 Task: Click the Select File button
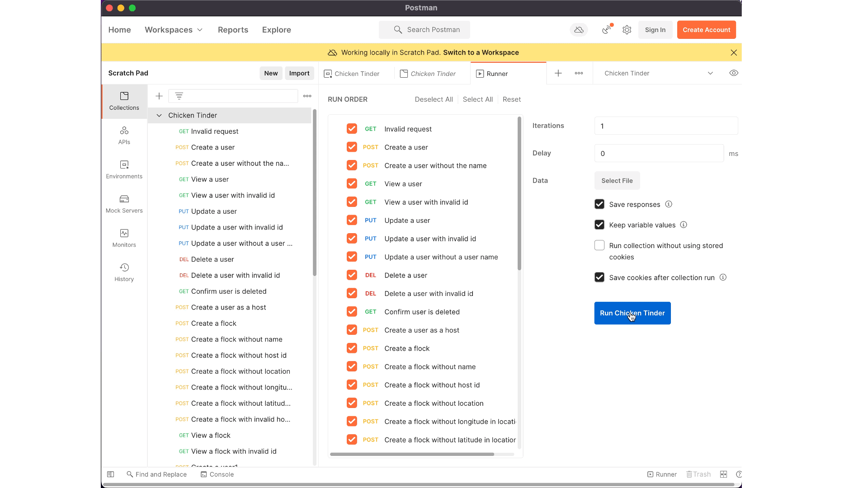(617, 180)
